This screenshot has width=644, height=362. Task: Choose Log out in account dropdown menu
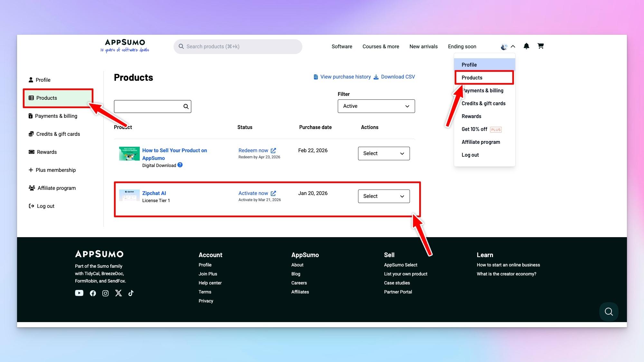point(484,155)
